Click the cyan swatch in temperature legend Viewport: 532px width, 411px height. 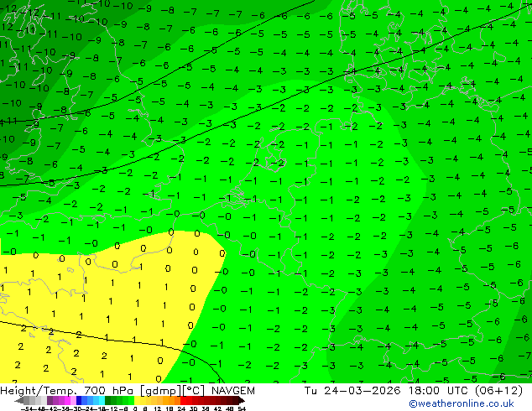(x=102, y=400)
